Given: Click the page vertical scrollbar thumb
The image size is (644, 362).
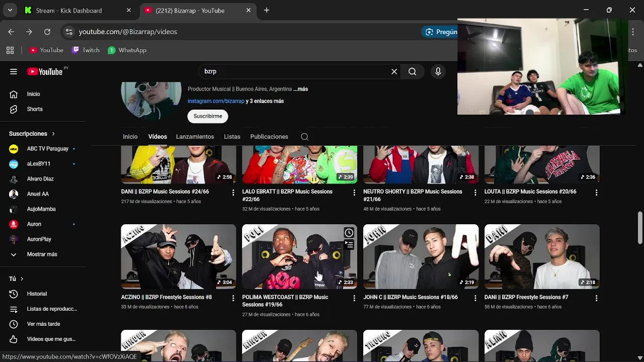Looking at the screenshot, I should 640,227.
